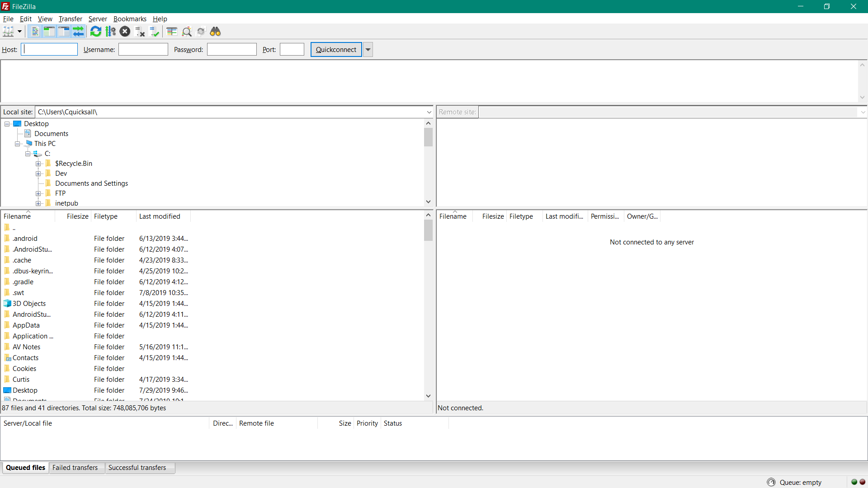Image resolution: width=868 pixels, height=488 pixels.
Task: Select the AV Notes folder
Action: pyautogui.click(x=26, y=347)
